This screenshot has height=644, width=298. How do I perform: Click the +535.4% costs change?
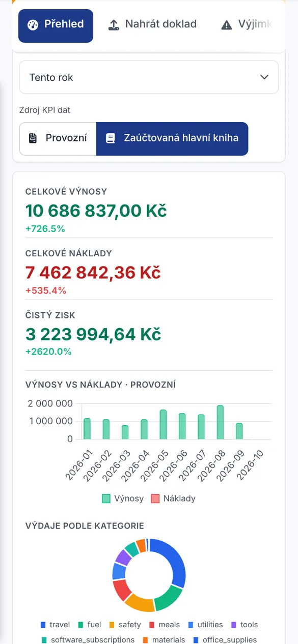(46, 291)
